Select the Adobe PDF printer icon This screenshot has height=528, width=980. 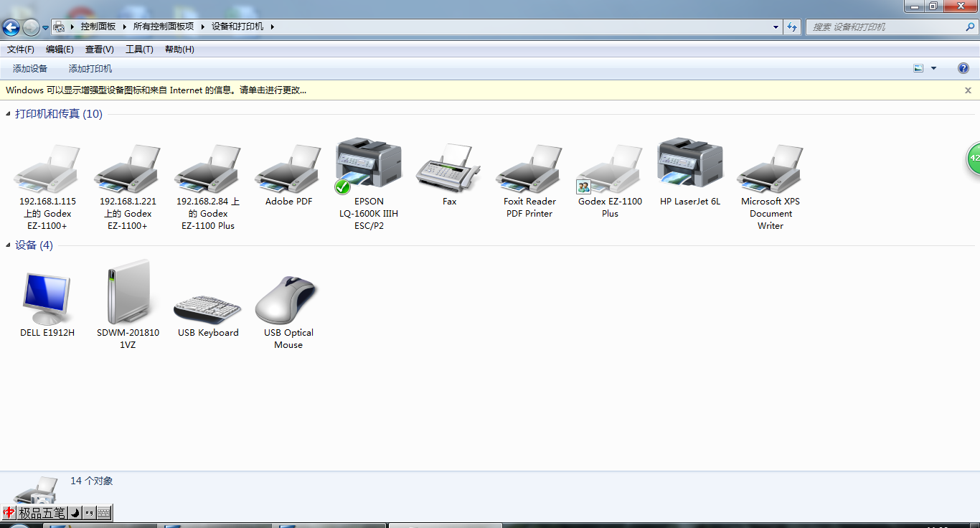click(288, 169)
